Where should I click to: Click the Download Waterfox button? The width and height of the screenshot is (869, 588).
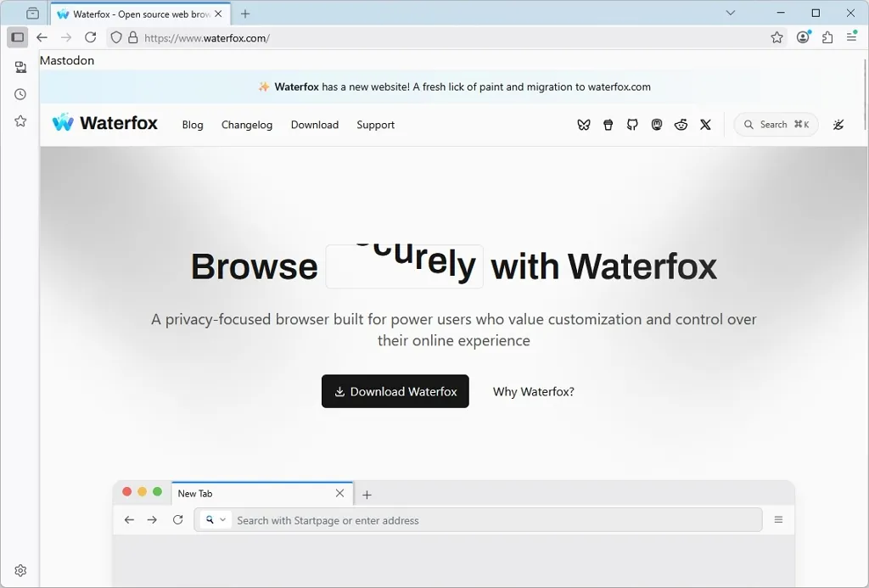pos(395,391)
